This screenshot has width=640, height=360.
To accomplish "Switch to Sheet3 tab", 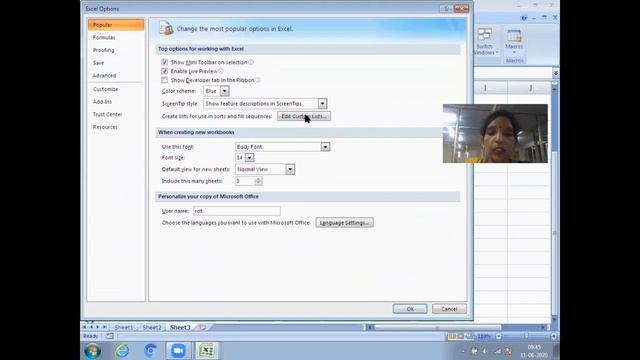I will 180,327.
